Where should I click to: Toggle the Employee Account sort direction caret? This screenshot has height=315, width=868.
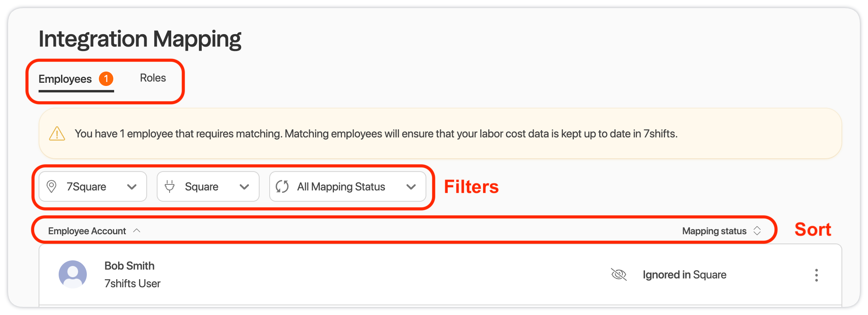pyautogui.click(x=137, y=231)
